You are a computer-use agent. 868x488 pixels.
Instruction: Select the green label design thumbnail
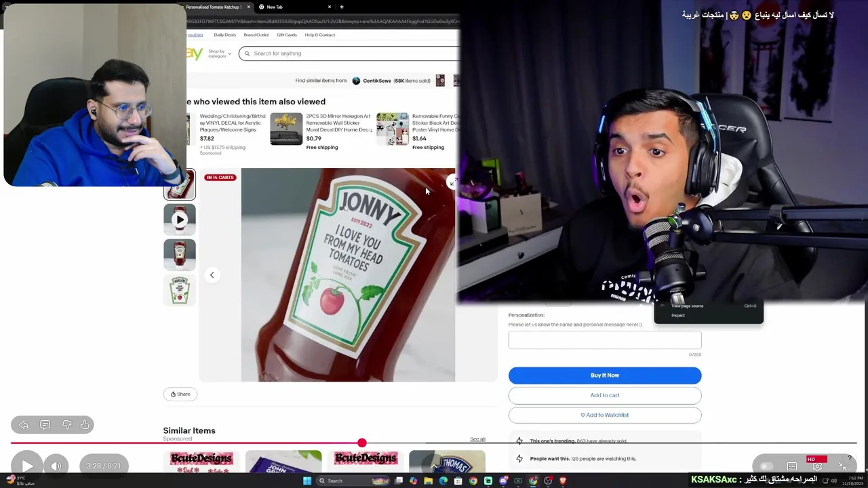coord(180,290)
